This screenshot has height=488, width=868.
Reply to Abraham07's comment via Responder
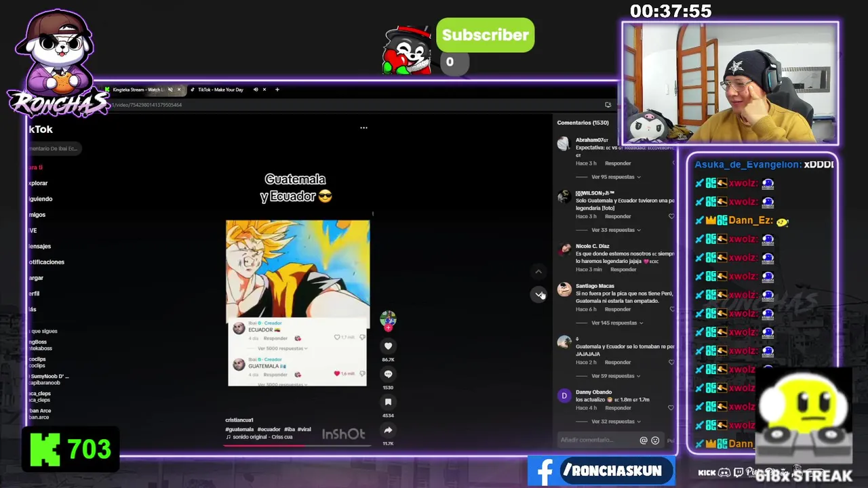618,163
